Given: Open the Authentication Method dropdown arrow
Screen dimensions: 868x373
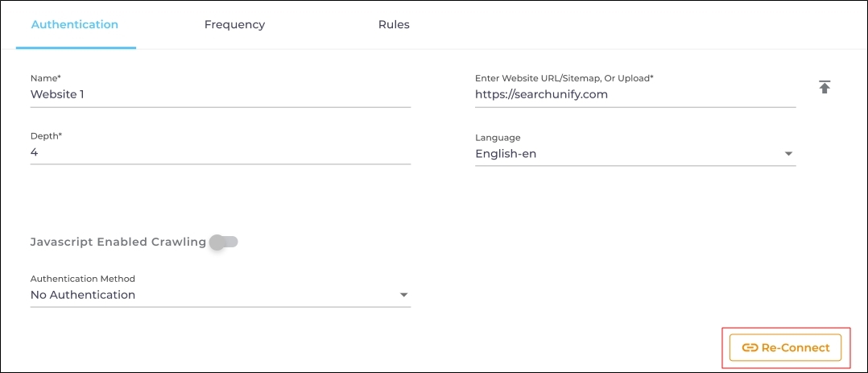Looking at the screenshot, I should (x=403, y=295).
